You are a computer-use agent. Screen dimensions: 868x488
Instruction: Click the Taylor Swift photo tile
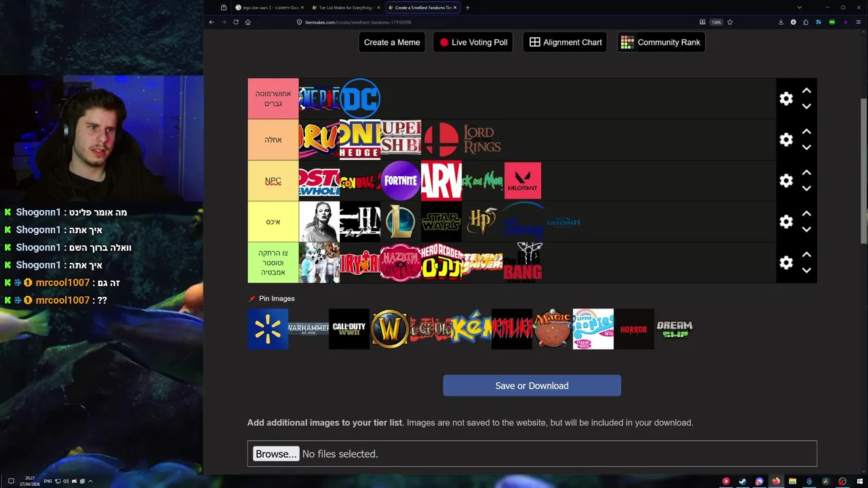(319, 222)
